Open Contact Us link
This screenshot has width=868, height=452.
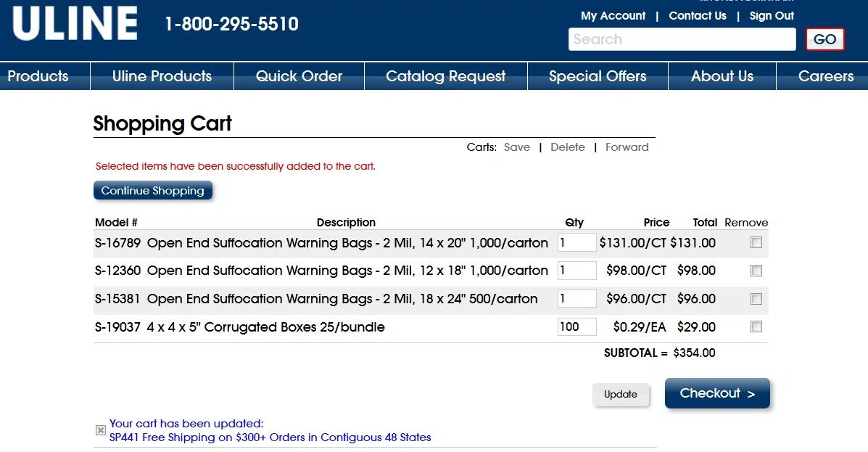[698, 15]
